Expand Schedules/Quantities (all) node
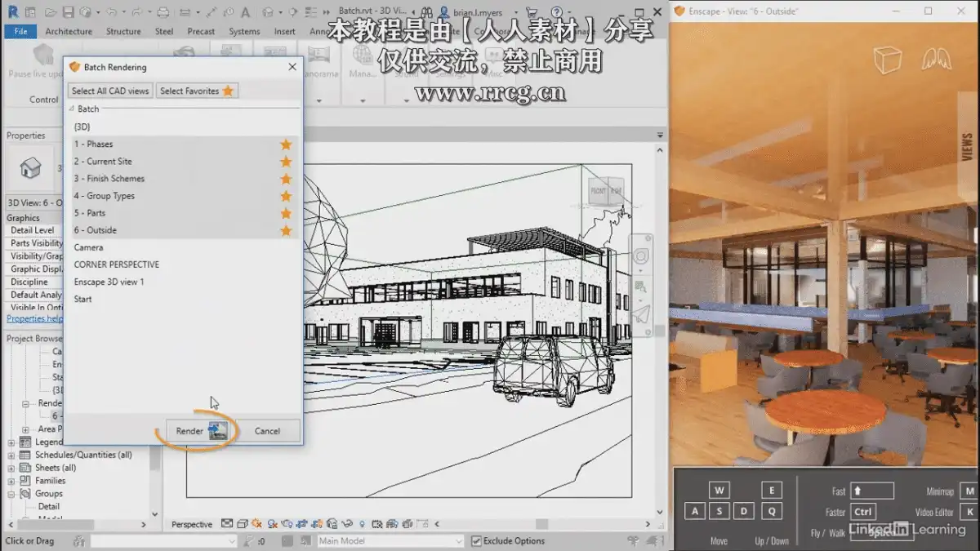Image resolution: width=980 pixels, height=551 pixels. click(x=11, y=455)
